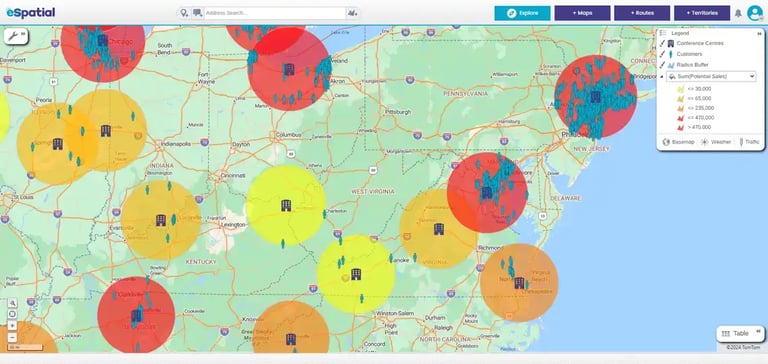Click the building marker in the Virginia Beach circle
Viewport: 768px width, 364px height.
519,283
